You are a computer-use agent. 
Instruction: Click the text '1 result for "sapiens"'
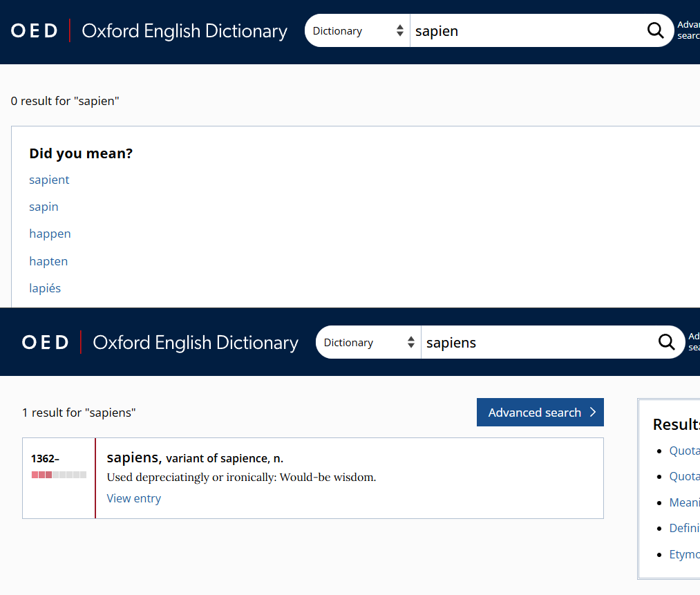pyautogui.click(x=79, y=413)
